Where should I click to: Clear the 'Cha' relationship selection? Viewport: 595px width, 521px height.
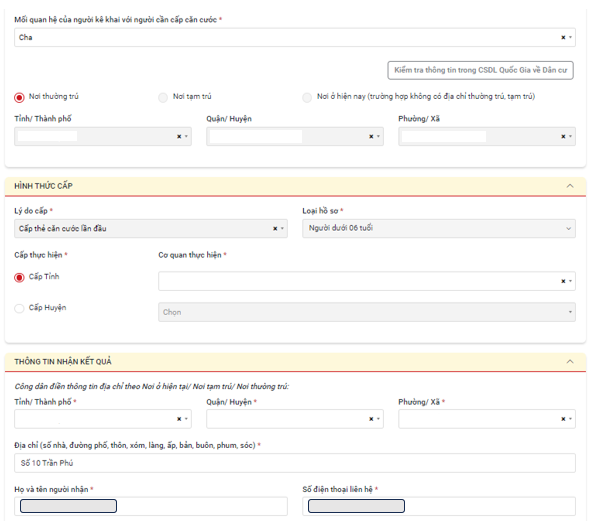pyautogui.click(x=563, y=37)
